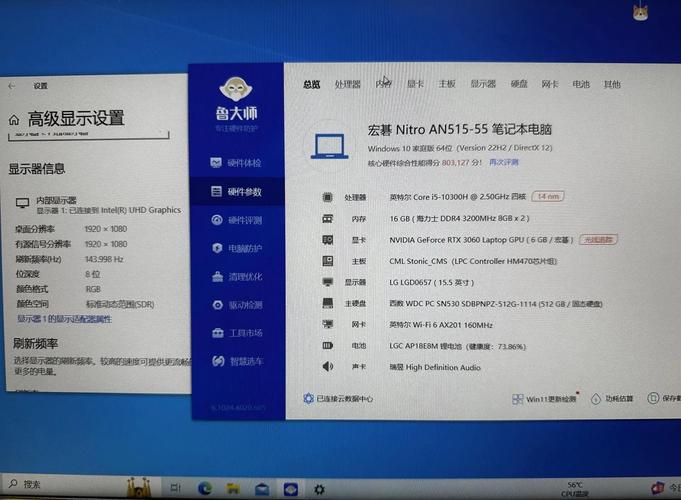Click 宏碁 Nitro AN515-55 title text

click(x=460, y=129)
